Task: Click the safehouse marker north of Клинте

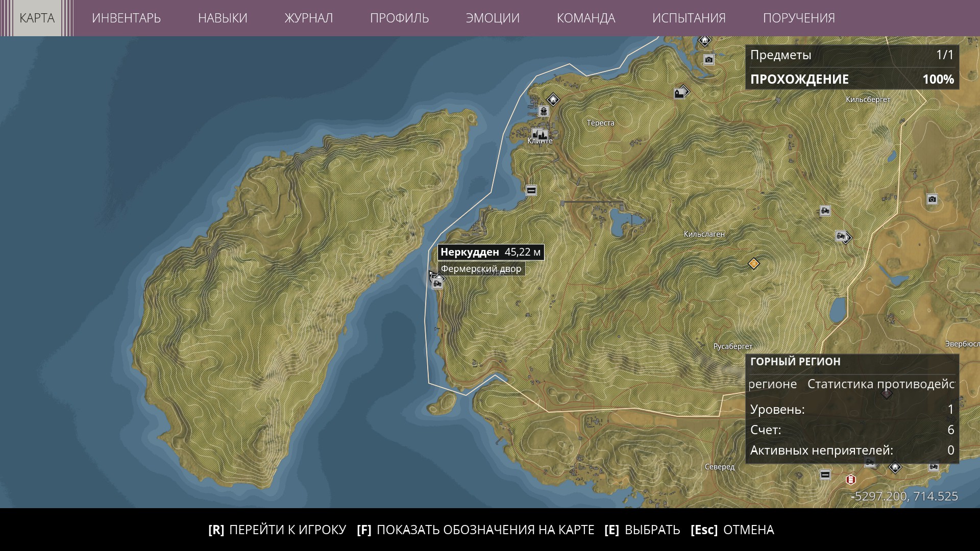Action: (x=553, y=99)
